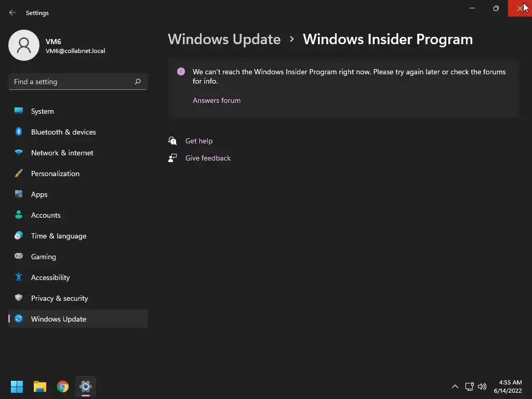Open Google Chrome from the taskbar
The height and width of the screenshot is (399, 532).
63,387
